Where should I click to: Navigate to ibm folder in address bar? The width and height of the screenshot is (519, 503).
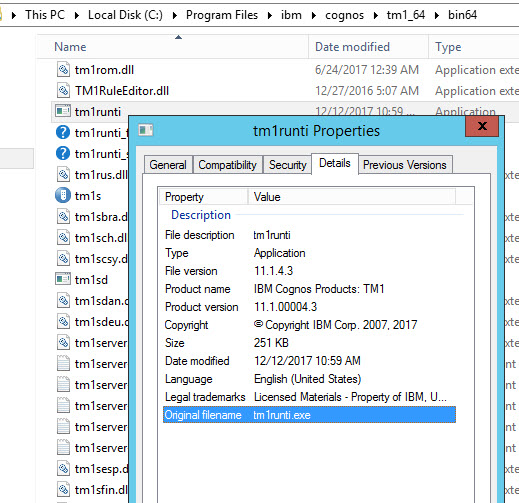291,15
